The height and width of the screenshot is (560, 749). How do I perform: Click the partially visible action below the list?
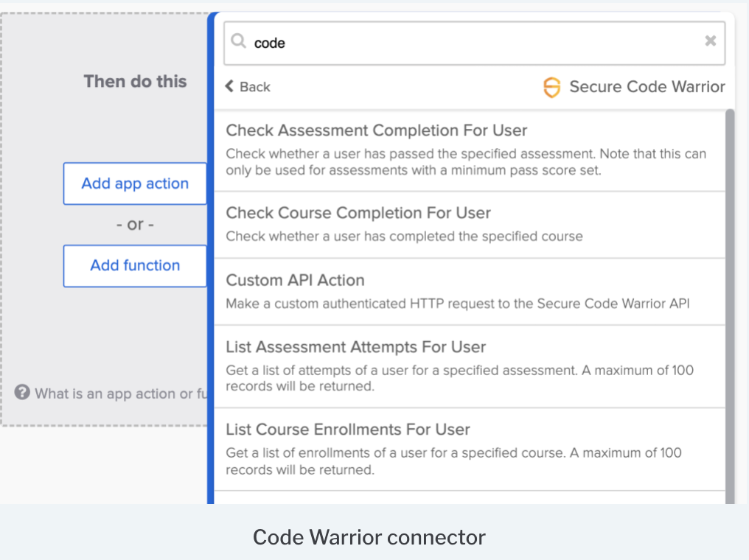coord(472,500)
